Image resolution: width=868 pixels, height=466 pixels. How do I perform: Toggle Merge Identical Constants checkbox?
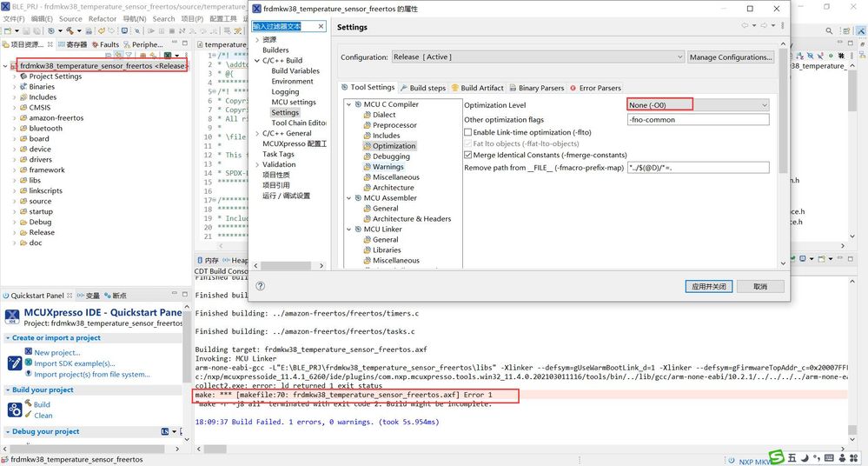pyautogui.click(x=467, y=155)
